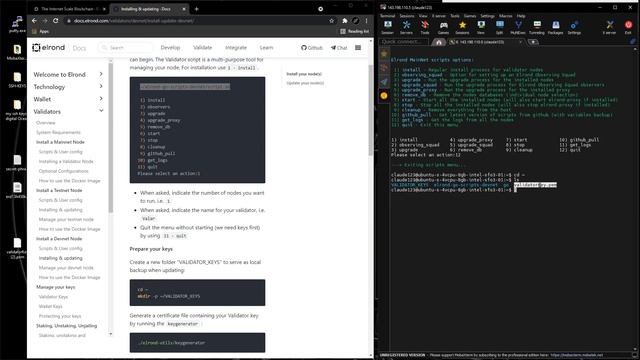640x360 pixels.
Task: Click the star icon in MobaXterm left sidebar
Action: coord(384,53)
